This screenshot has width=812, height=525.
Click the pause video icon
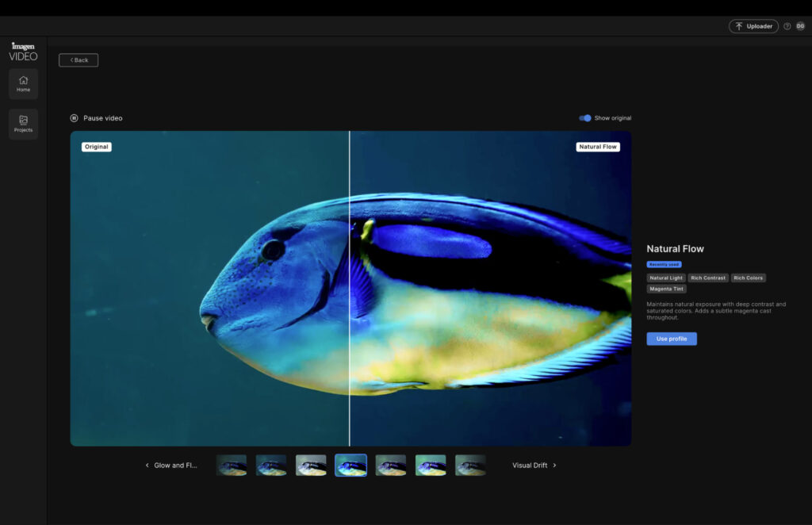pyautogui.click(x=74, y=118)
